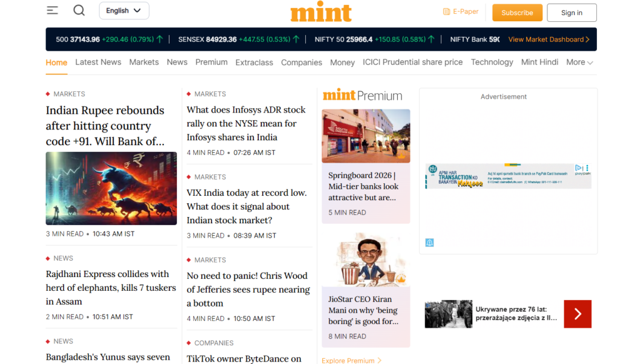
Task: Click the Sign in button
Action: [x=571, y=12]
